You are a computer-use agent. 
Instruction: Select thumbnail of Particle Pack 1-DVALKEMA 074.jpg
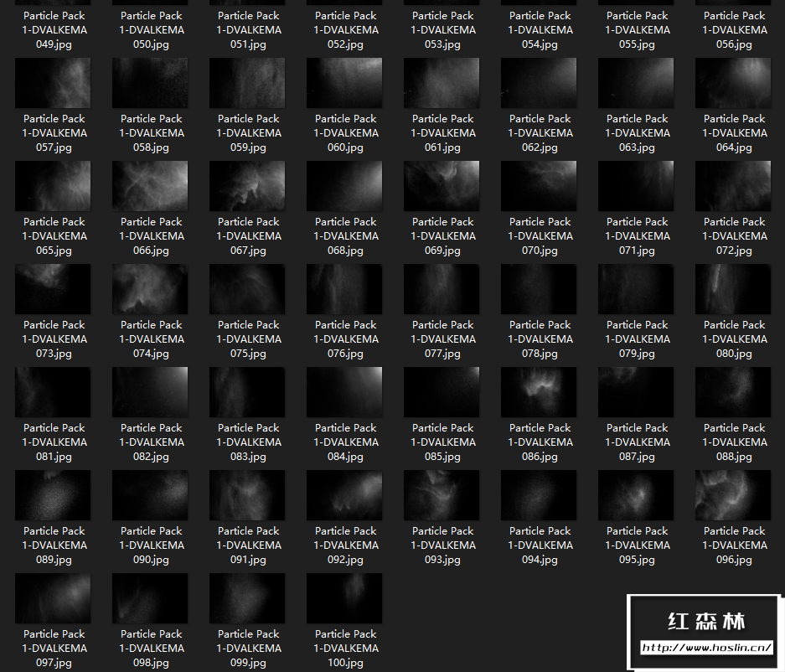coord(150,289)
